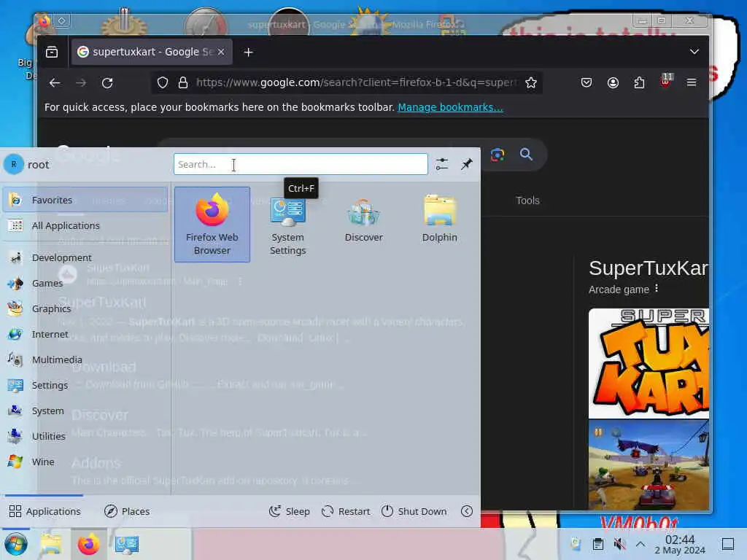
Task: Show site security padlock info
Action: 183,83
